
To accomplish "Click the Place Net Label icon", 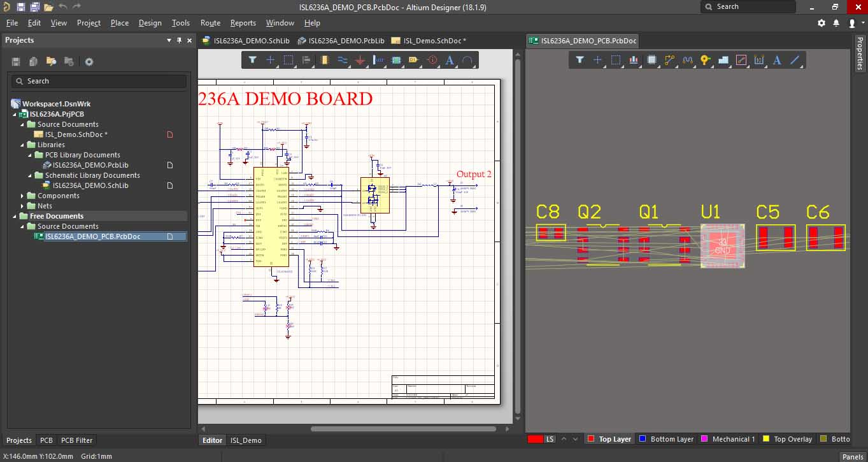I will [413, 60].
